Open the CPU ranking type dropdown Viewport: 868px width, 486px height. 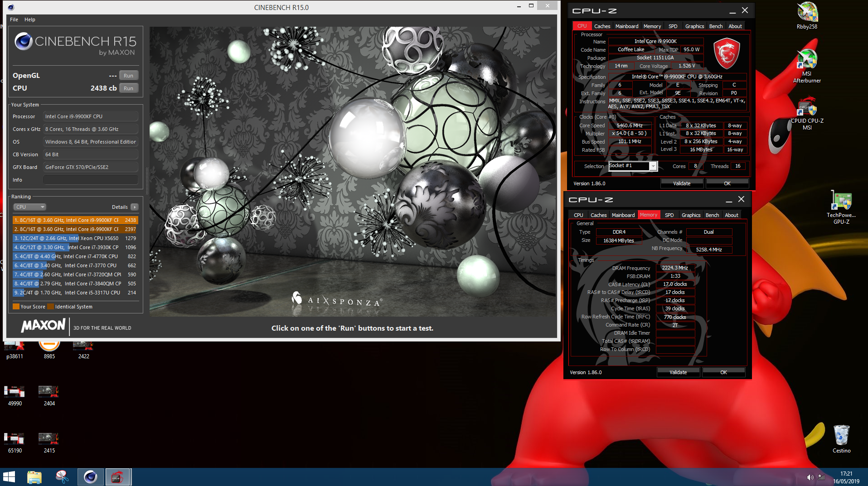click(x=30, y=207)
